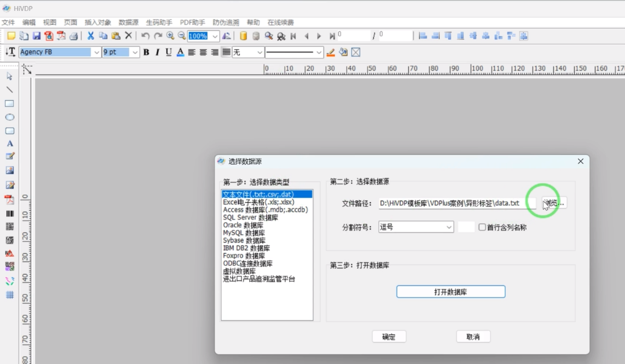The image size is (625, 364).
Task: Select the Rounded rectangle tool
Action: [x=9, y=130]
